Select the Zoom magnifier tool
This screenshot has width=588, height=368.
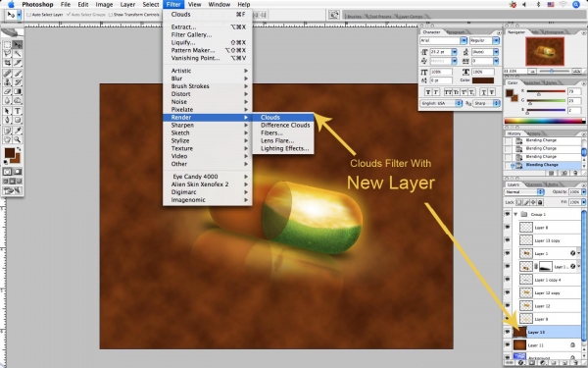click(18, 139)
